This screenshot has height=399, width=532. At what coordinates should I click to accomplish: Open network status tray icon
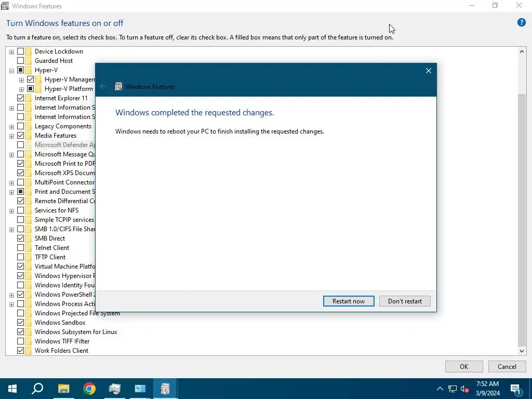tap(453, 389)
